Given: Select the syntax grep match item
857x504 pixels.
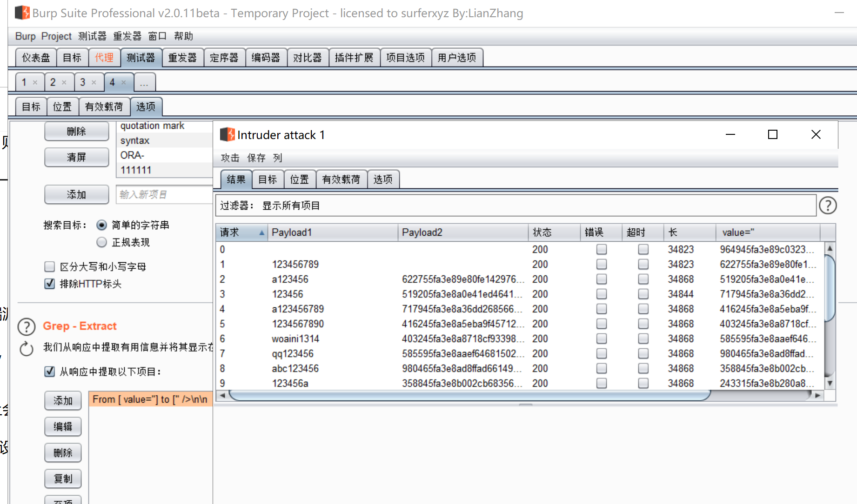Looking at the screenshot, I should click(165, 140).
